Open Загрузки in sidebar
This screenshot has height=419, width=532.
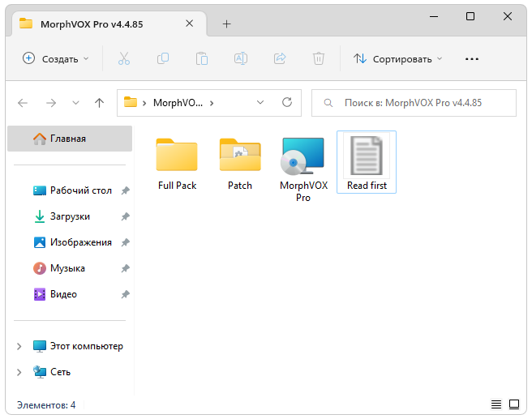[x=62, y=216]
